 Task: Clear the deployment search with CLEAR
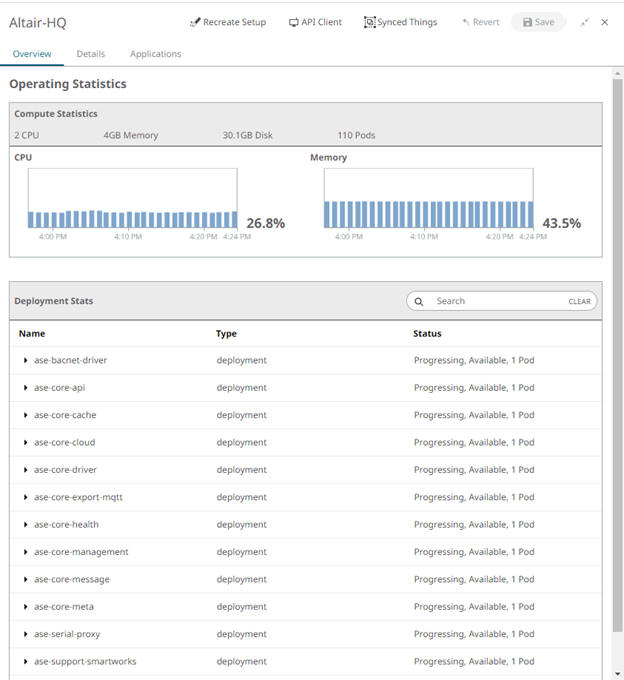(x=580, y=301)
